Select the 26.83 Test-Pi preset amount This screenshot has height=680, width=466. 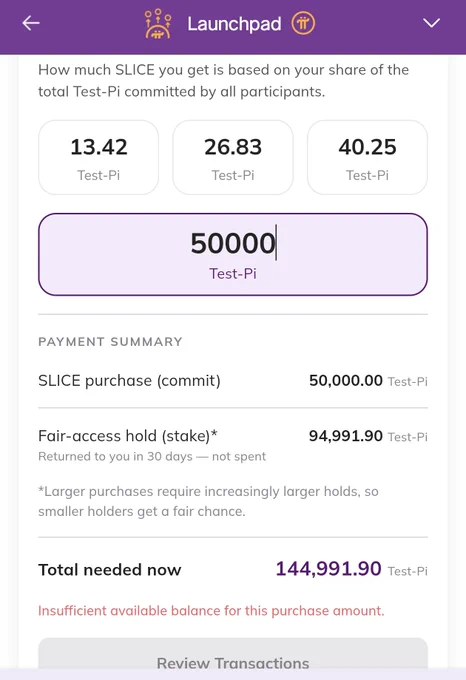tap(233, 157)
